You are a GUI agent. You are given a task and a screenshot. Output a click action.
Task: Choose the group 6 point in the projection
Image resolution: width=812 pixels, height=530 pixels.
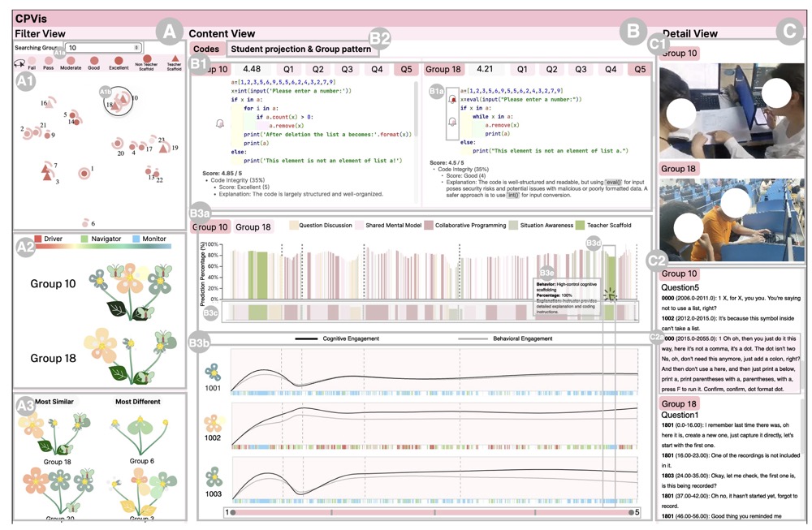click(x=85, y=223)
